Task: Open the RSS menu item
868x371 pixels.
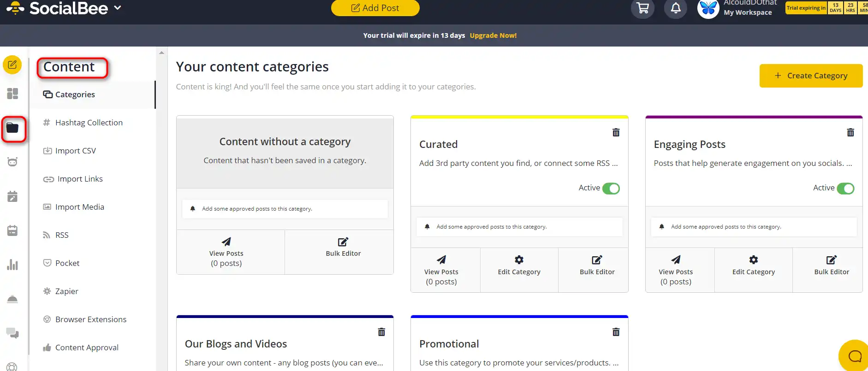Action: [94, 235]
